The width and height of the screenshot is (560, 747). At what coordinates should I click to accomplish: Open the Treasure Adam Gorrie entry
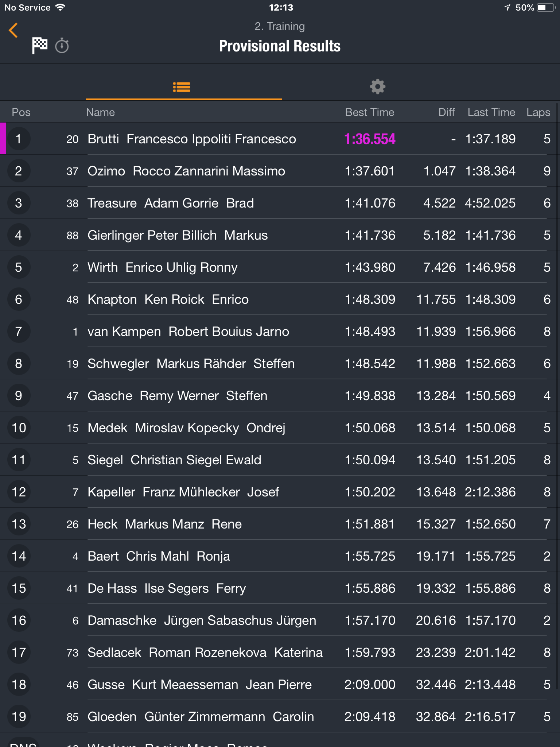[280, 203]
